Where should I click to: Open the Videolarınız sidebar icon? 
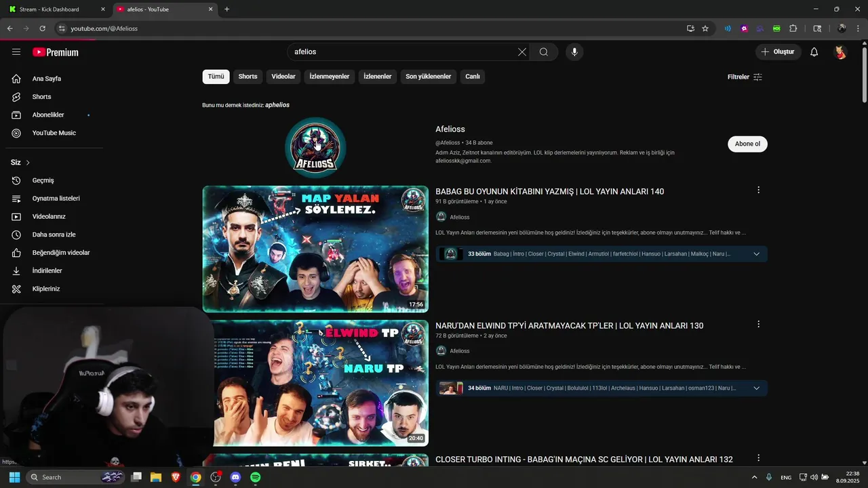click(16, 217)
